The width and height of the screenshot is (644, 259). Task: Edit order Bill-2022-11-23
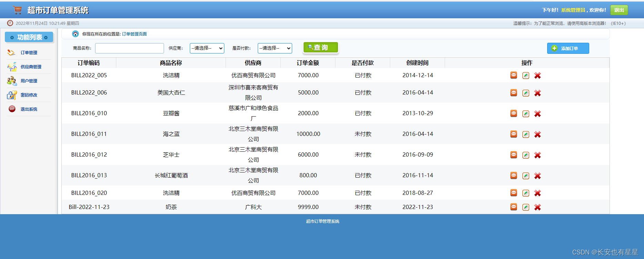tap(525, 207)
